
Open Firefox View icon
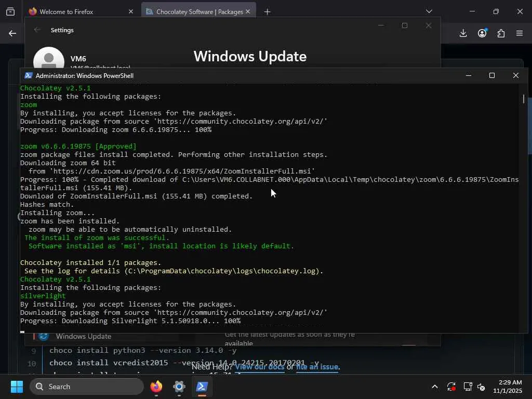(x=10, y=12)
